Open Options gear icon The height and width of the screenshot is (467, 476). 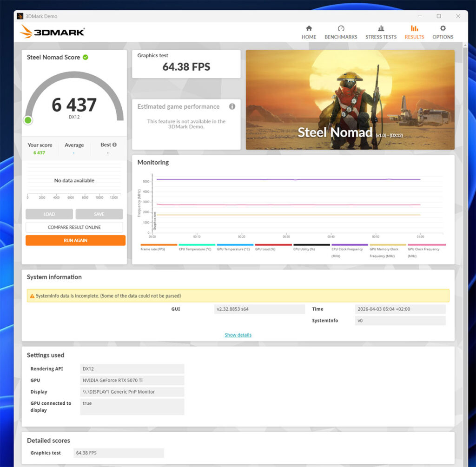click(x=443, y=28)
